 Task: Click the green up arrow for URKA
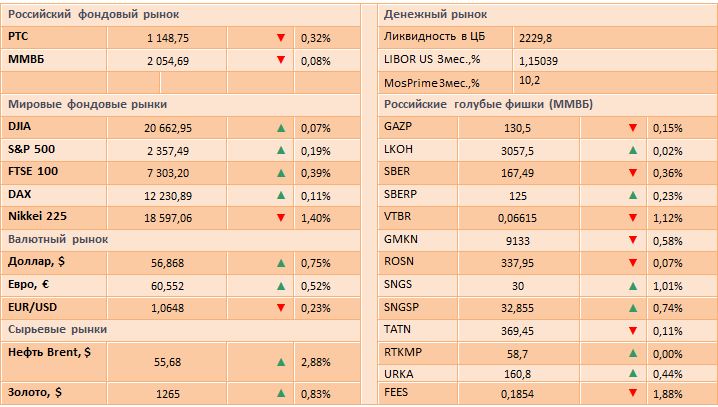pos(632,375)
